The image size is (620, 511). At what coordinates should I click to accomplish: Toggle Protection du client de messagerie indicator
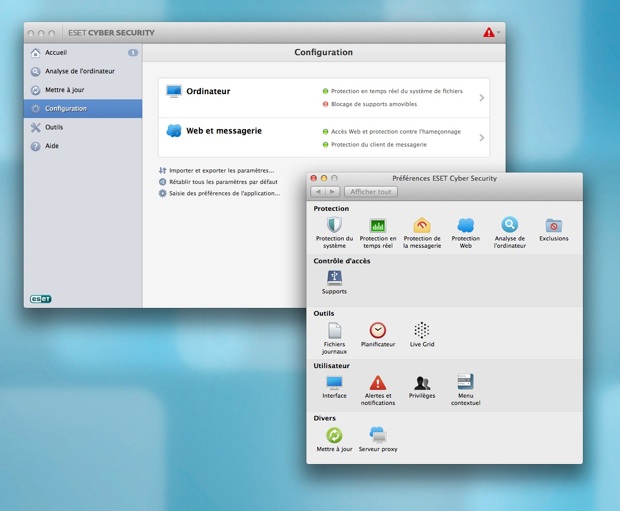(x=325, y=144)
